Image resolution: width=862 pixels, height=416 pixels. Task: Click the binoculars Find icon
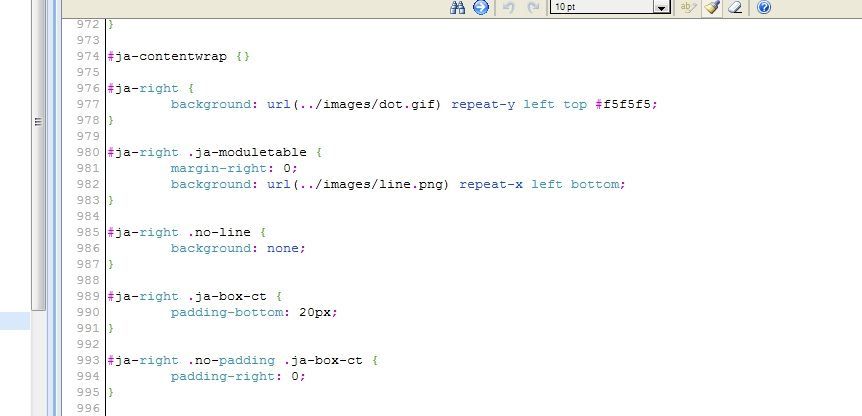click(x=457, y=7)
